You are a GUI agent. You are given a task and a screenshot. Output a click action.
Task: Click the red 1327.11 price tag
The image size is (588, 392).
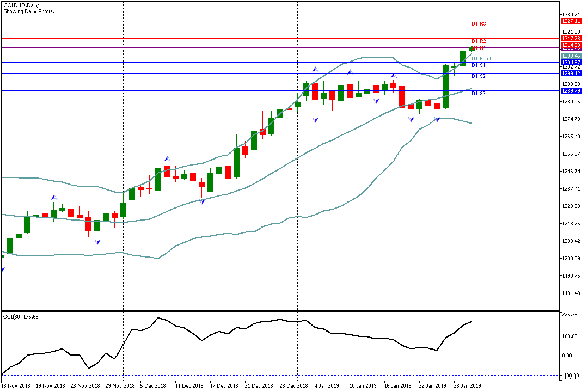(571, 21)
